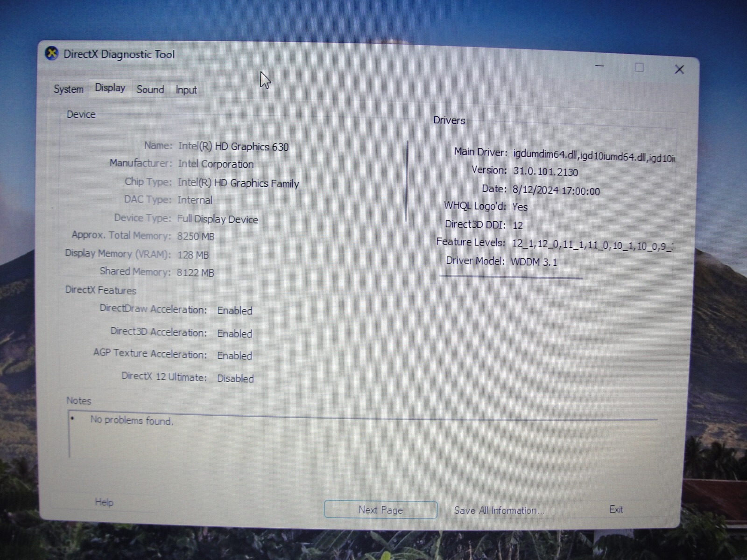Switch to the System tab
This screenshot has width=747, height=560.
point(69,89)
